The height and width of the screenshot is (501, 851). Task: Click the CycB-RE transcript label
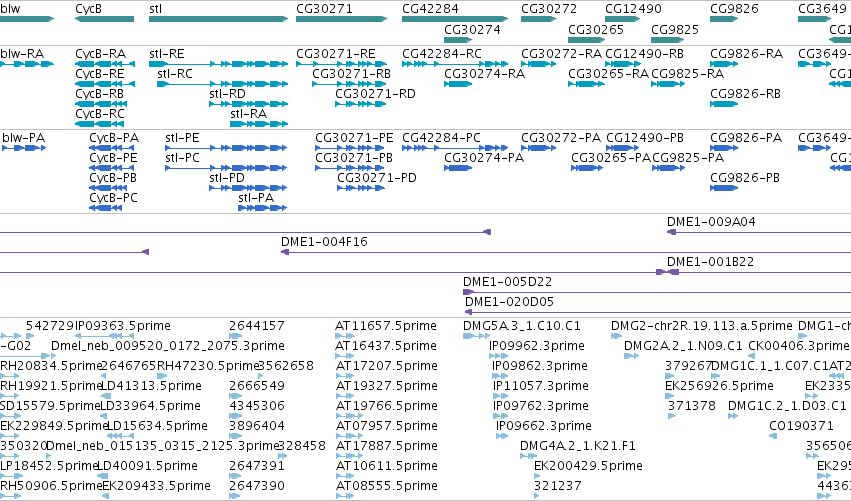tap(100, 74)
